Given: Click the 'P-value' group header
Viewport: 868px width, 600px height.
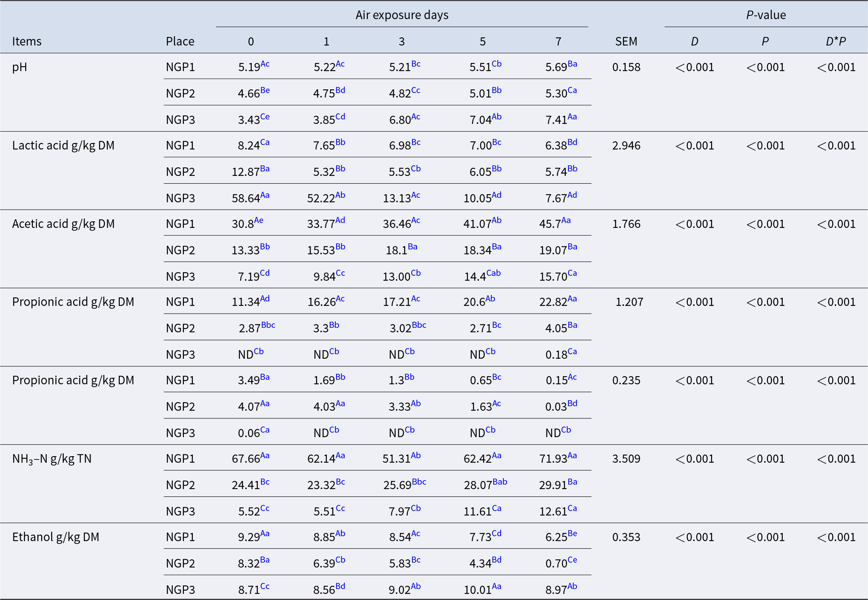Looking at the screenshot, I should coord(766,15).
